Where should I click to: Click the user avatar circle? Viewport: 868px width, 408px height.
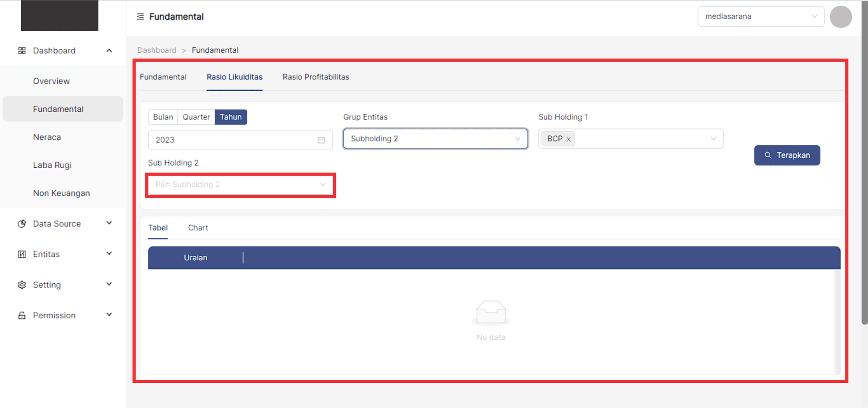[x=840, y=17]
